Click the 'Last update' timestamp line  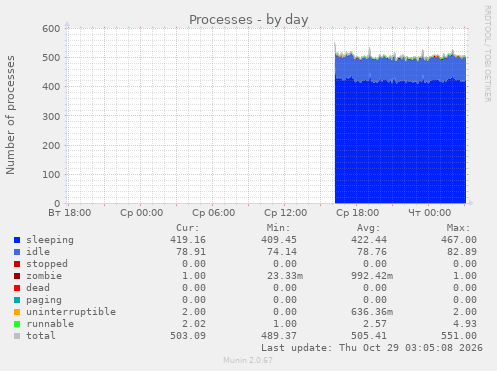click(x=372, y=348)
